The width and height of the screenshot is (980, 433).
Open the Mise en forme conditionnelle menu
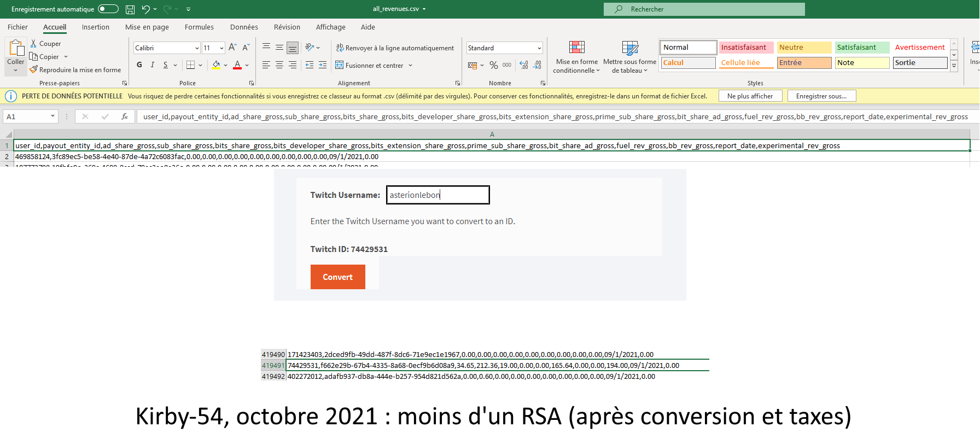click(576, 57)
